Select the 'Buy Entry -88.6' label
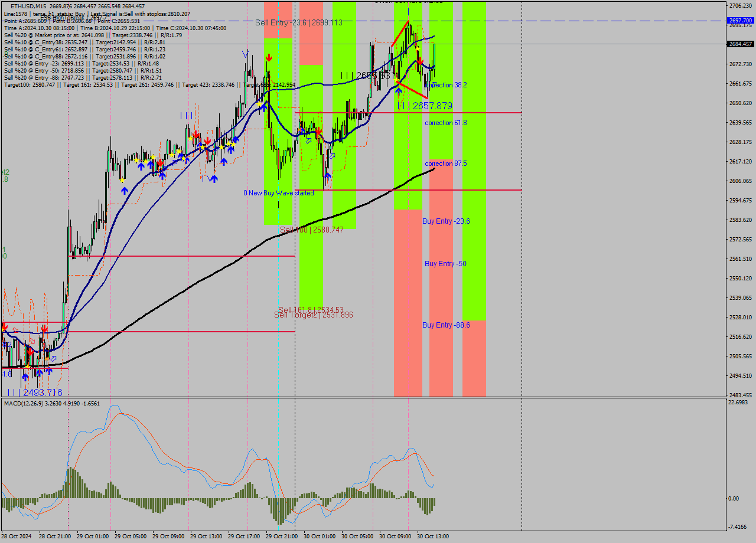Viewport: 756px width, 543px height. (x=446, y=325)
